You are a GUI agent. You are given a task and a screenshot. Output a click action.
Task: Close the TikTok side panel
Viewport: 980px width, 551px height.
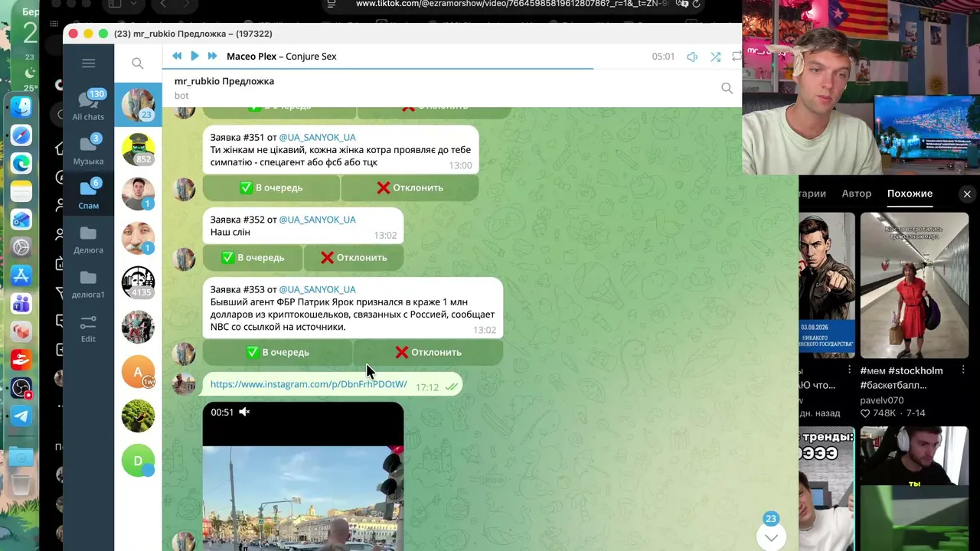tap(967, 194)
